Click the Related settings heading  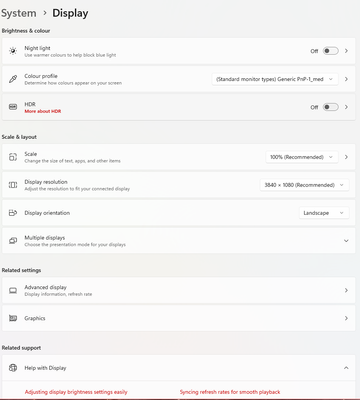click(x=21, y=270)
